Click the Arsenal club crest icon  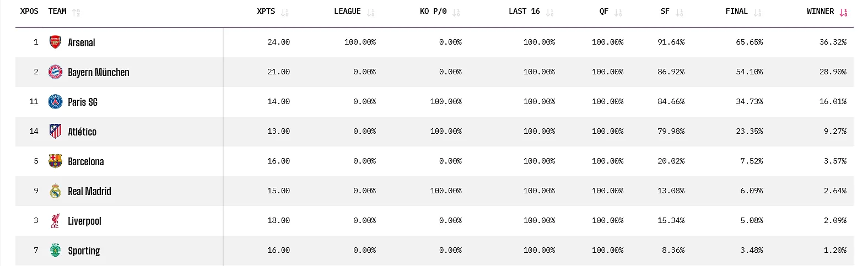[55, 42]
